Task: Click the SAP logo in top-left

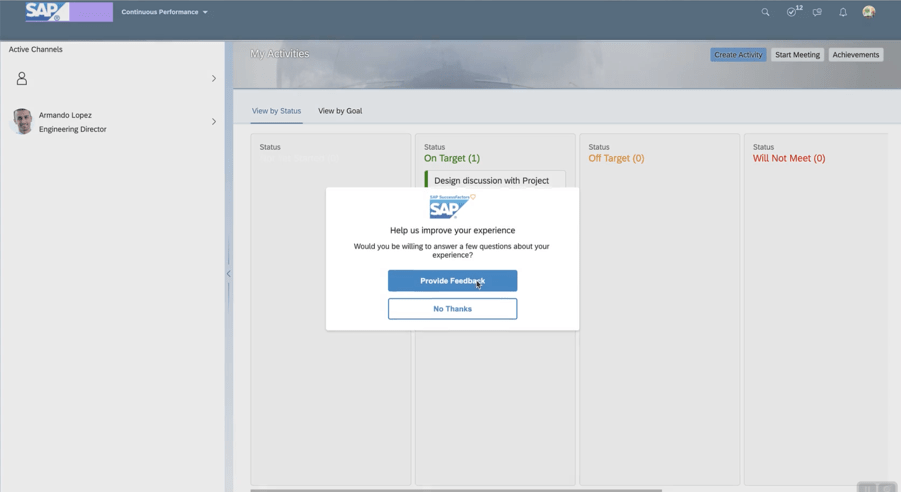Action: [47, 12]
